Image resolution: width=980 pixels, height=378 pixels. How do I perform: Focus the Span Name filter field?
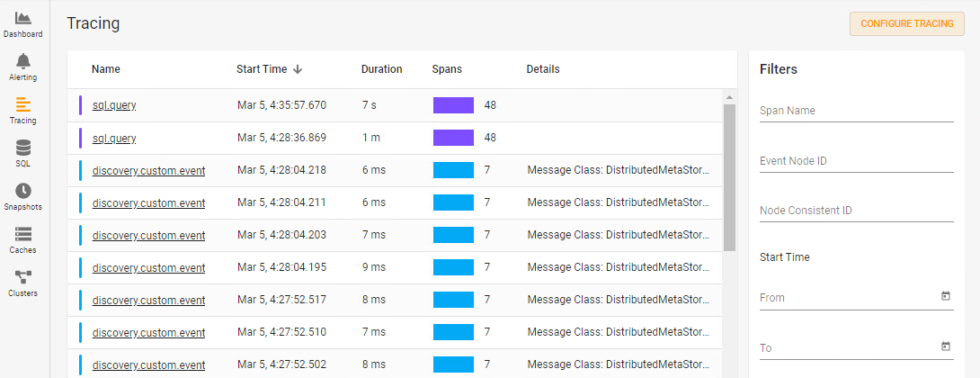(856, 111)
